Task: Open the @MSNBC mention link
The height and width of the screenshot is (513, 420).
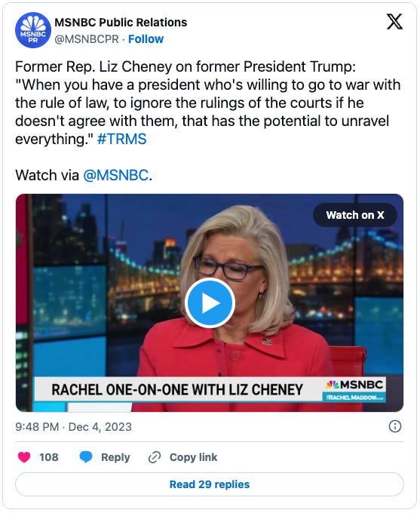Action: 116,175
